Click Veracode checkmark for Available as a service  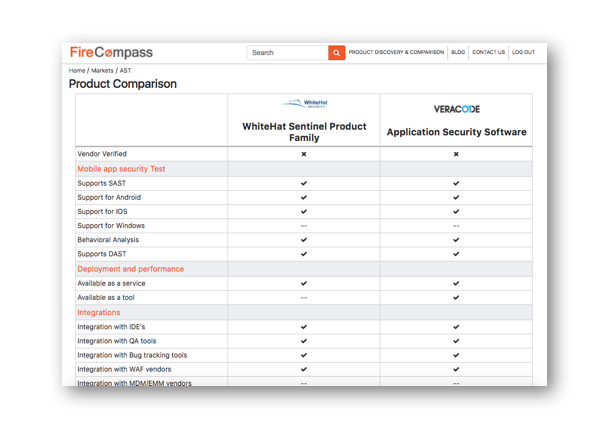pos(456,283)
